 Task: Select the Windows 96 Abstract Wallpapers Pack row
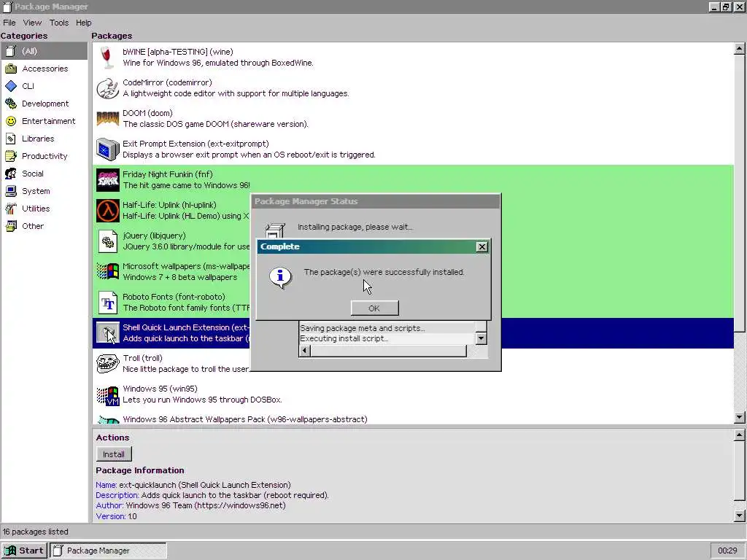click(x=413, y=419)
